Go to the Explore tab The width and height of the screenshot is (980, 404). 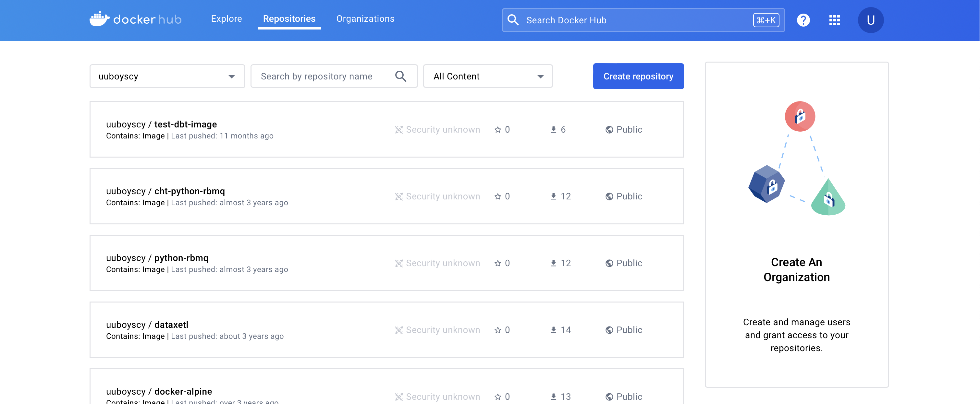coord(227,18)
